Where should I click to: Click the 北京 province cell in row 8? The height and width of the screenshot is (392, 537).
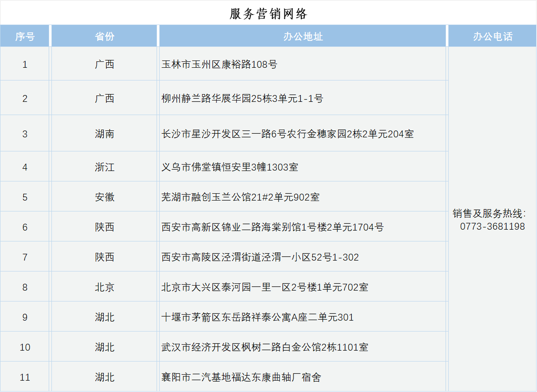point(104,286)
